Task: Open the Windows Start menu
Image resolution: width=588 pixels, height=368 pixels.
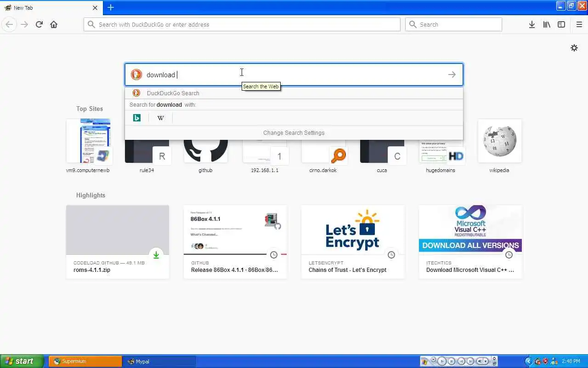Action: coord(22,361)
